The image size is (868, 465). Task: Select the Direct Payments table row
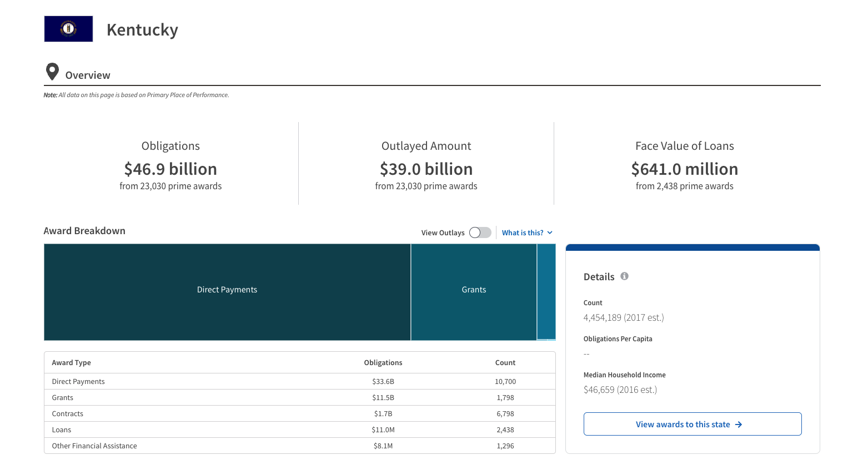pos(78,382)
